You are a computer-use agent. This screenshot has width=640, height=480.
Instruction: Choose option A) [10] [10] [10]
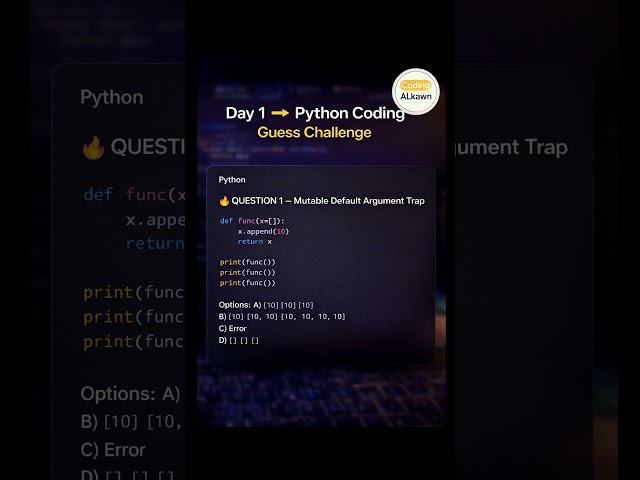coord(283,305)
